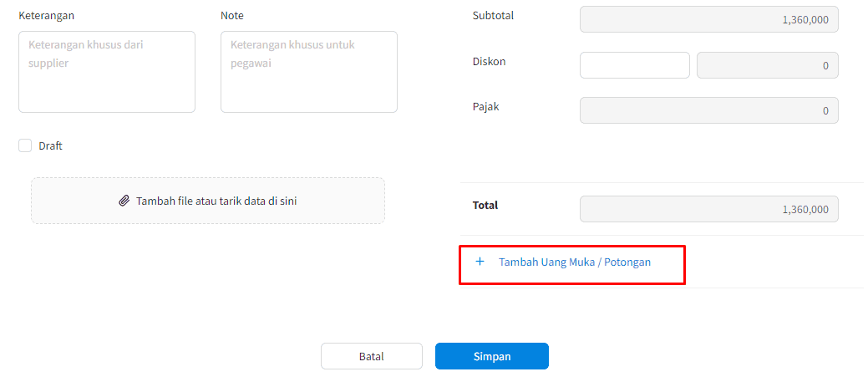Focus the Note textarea for pegawai
This screenshot has height=382, width=868.
(309, 72)
